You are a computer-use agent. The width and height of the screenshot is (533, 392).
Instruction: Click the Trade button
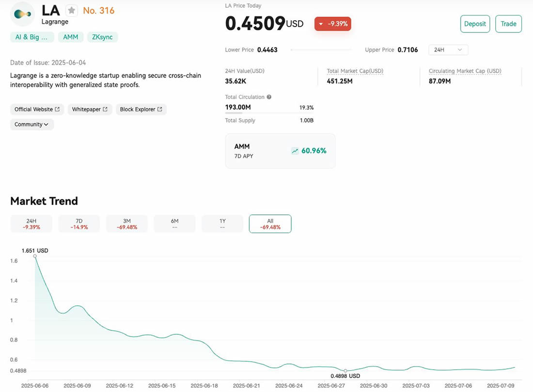pyautogui.click(x=508, y=24)
